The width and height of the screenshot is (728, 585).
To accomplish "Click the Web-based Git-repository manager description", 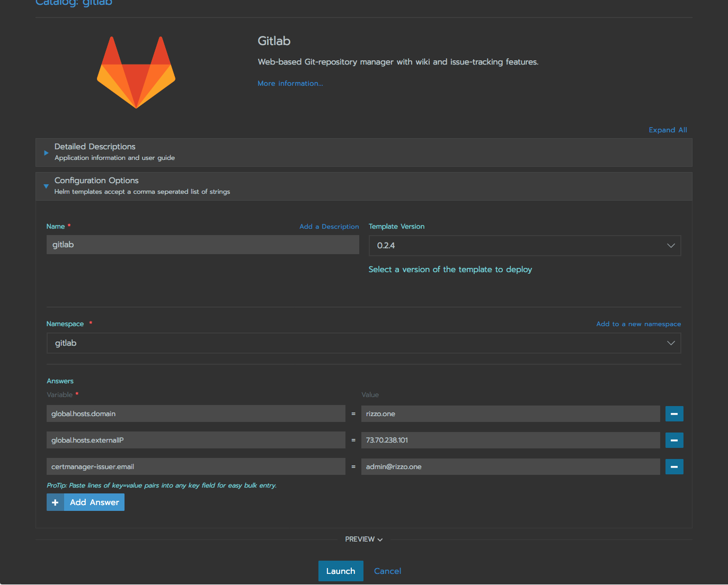I will point(398,62).
